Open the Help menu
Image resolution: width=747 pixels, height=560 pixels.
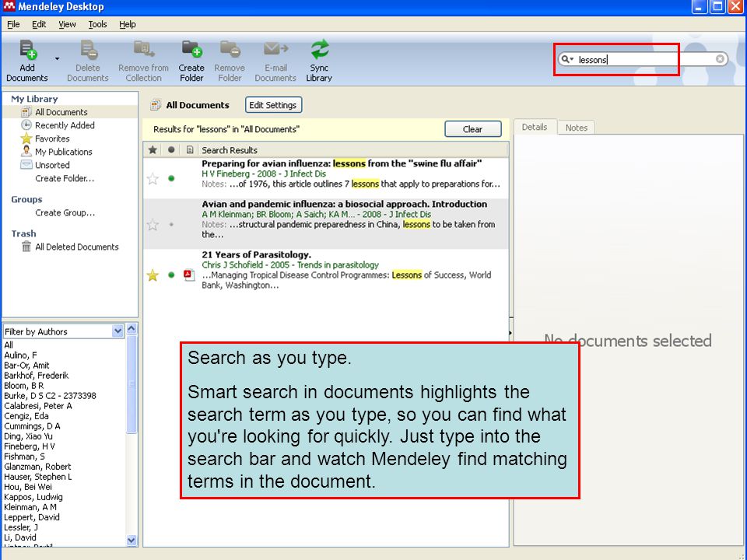(127, 24)
